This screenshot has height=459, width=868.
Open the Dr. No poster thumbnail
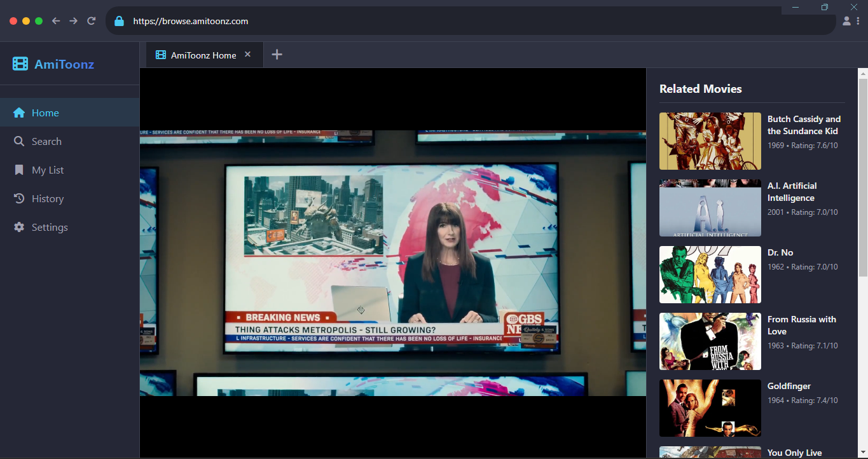click(710, 275)
